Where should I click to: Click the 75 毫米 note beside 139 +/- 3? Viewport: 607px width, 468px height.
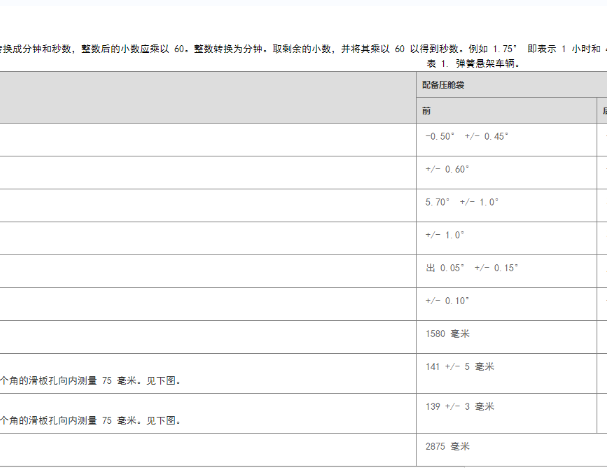[x=90, y=420]
